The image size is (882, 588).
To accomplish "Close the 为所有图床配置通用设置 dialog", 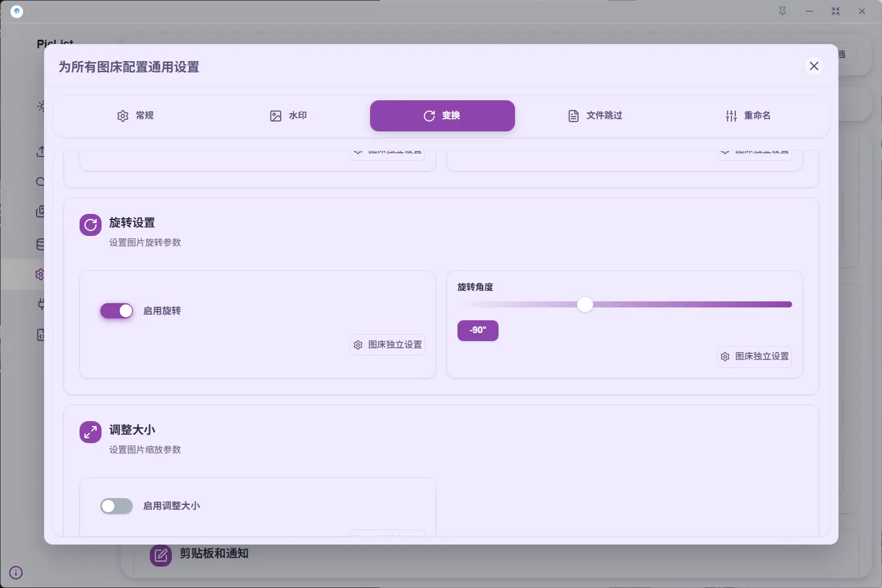I will (813, 66).
